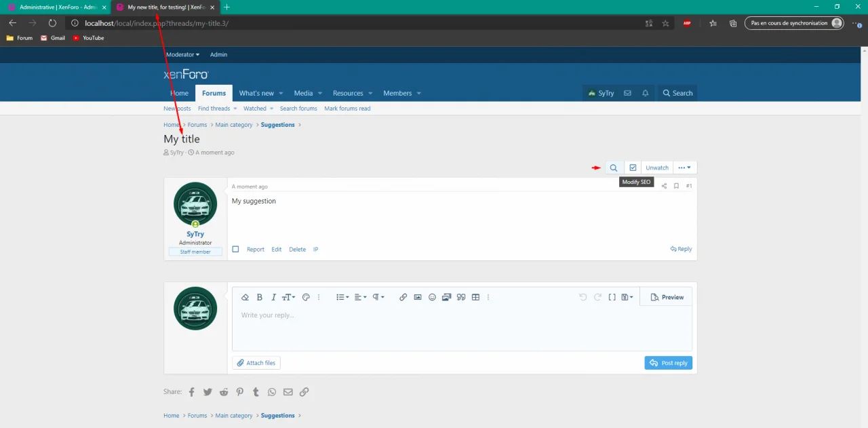
Task: Click the share icon on post #1
Action: (664, 186)
